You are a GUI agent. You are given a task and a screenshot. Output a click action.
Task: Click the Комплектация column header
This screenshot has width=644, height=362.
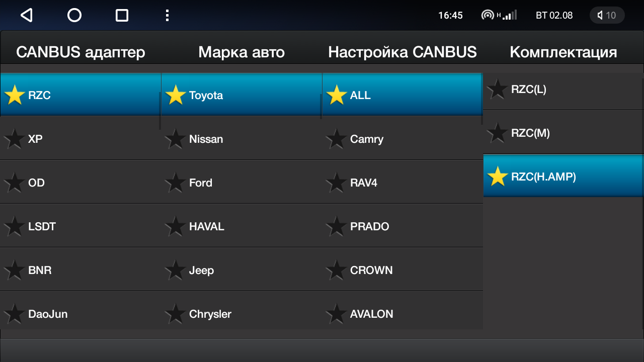563,52
